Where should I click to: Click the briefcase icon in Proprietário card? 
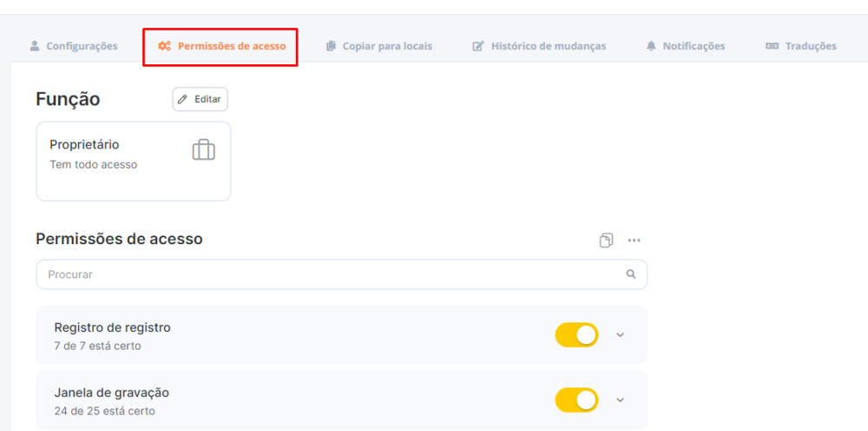[204, 150]
